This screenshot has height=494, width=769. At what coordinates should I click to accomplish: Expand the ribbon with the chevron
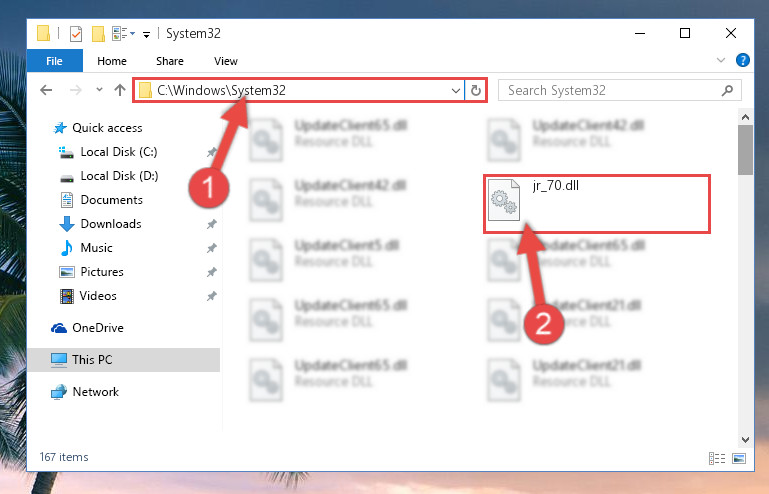(720, 60)
